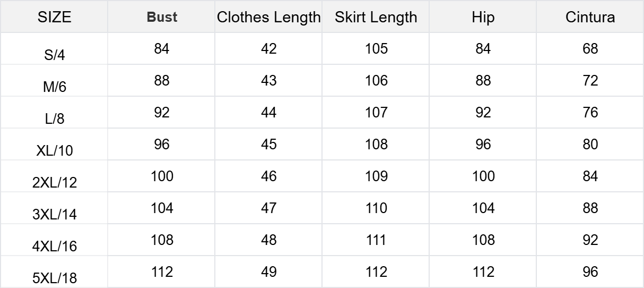Select Skirt Length value 105 cell
Viewport: 644px width, 288px height.
click(x=376, y=49)
